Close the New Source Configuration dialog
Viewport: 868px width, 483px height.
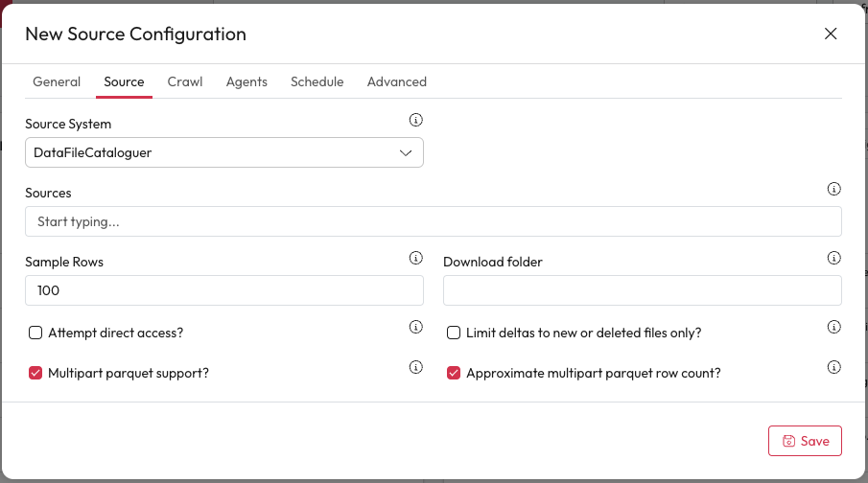click(x=831, y=34)
